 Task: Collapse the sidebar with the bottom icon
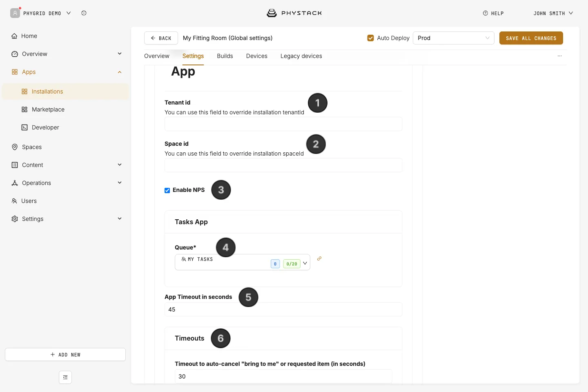[x=65, y=377]
